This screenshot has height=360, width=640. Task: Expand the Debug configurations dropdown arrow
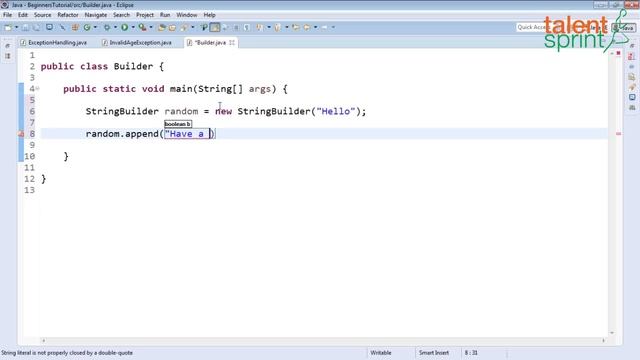pos(115,27)
